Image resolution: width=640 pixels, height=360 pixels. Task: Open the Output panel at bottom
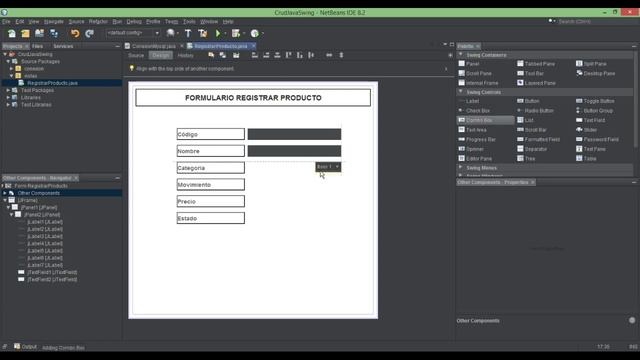click(25, 347)
